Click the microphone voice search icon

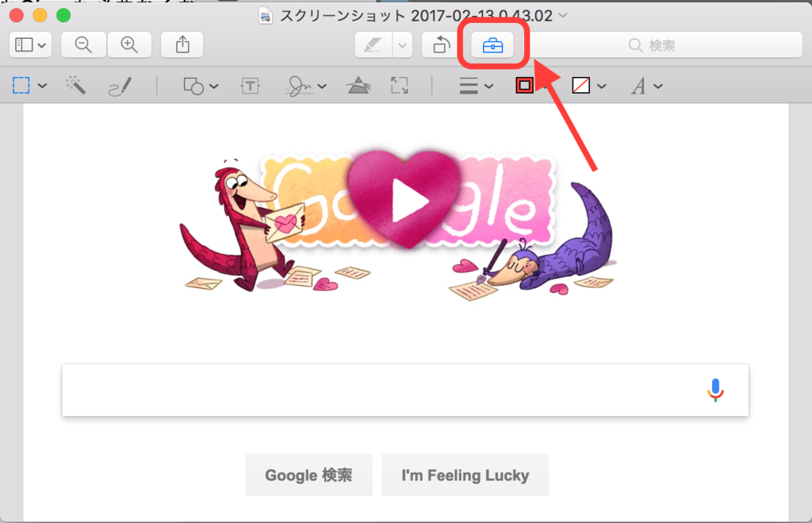coord(715,390)
